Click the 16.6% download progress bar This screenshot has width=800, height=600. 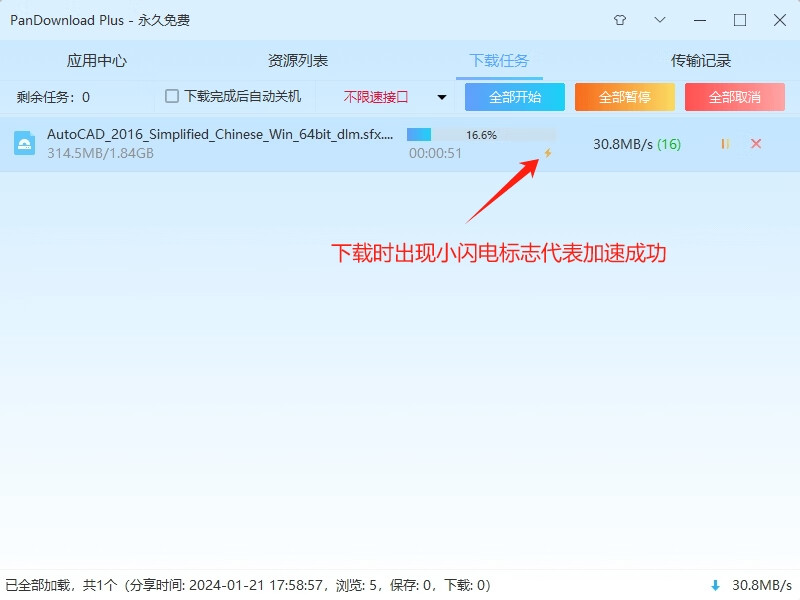click(x=480, y=134)
